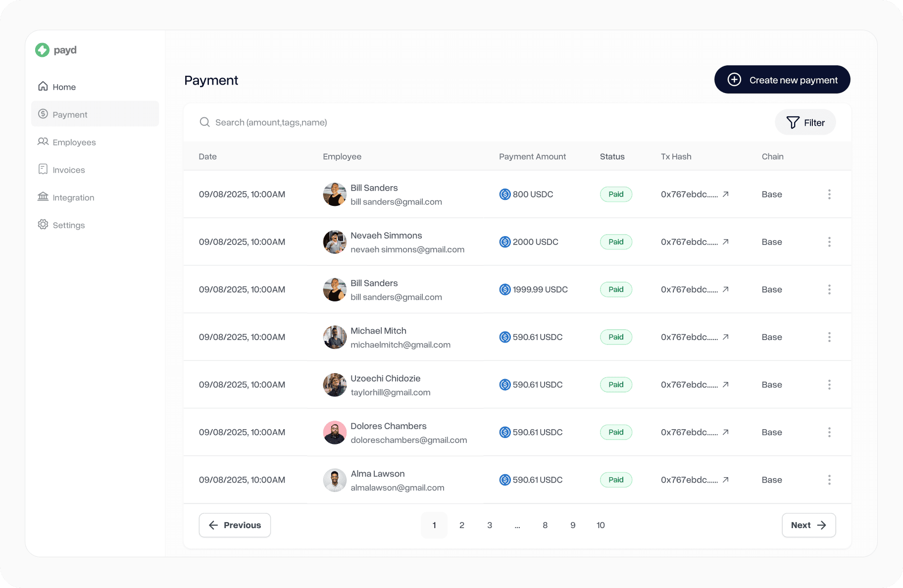
Task: Jump to page 2
Action: [x=462, y=525]
